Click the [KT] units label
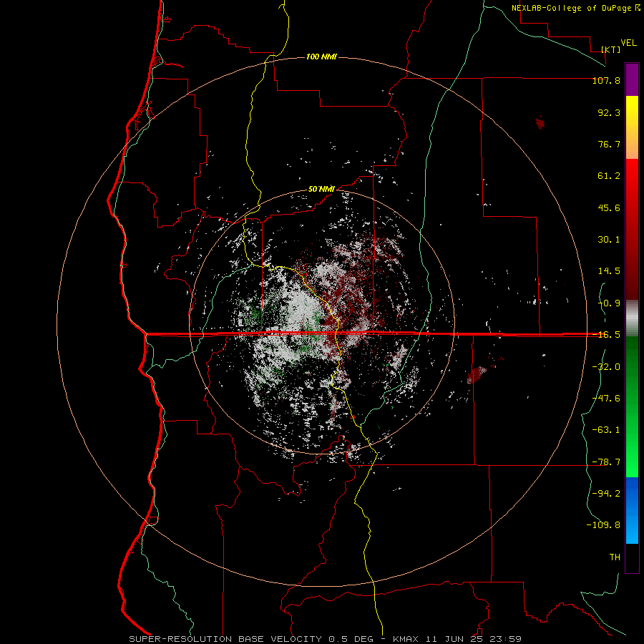Viewport: 644px width, 644px height. point(611,49)
